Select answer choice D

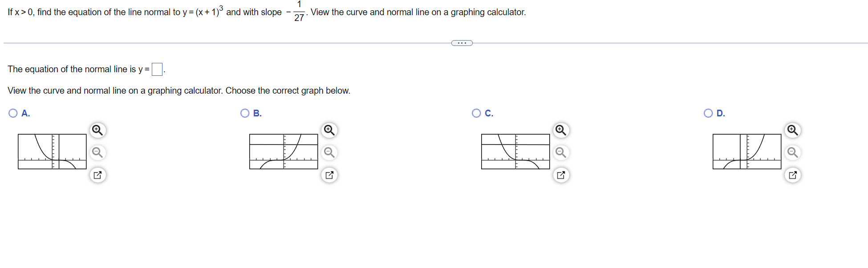708,113
